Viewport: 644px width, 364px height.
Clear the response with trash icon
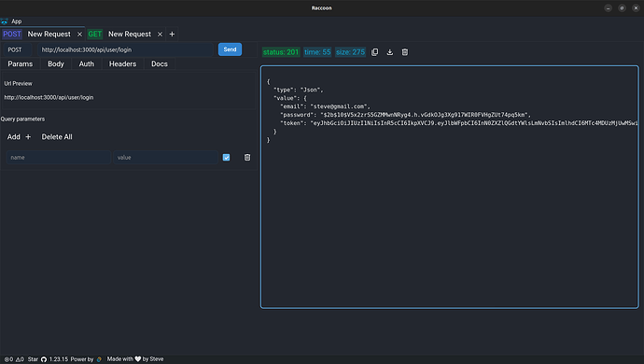pyautogui.click(x=405, y=52)
